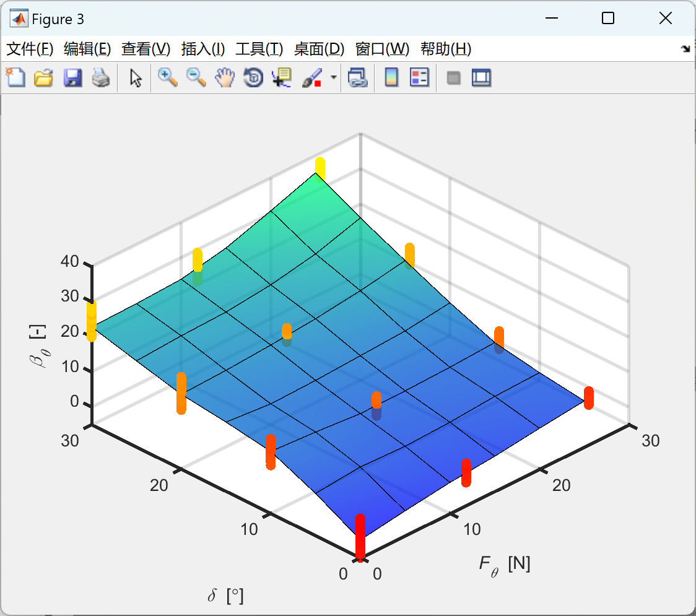
Task: Click the Show Plot Tools and Dock button
Action: click(x=481, y=78)
